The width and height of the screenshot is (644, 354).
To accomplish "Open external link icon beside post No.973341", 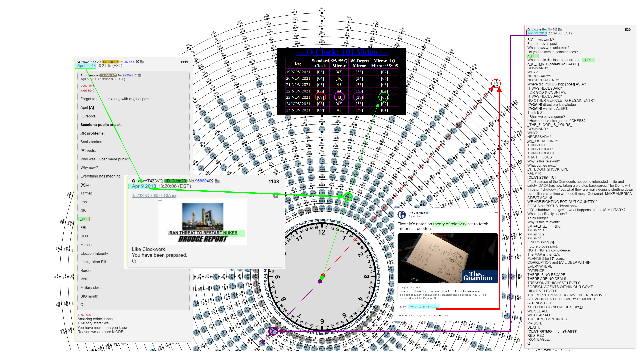I will tap(138, 62).
